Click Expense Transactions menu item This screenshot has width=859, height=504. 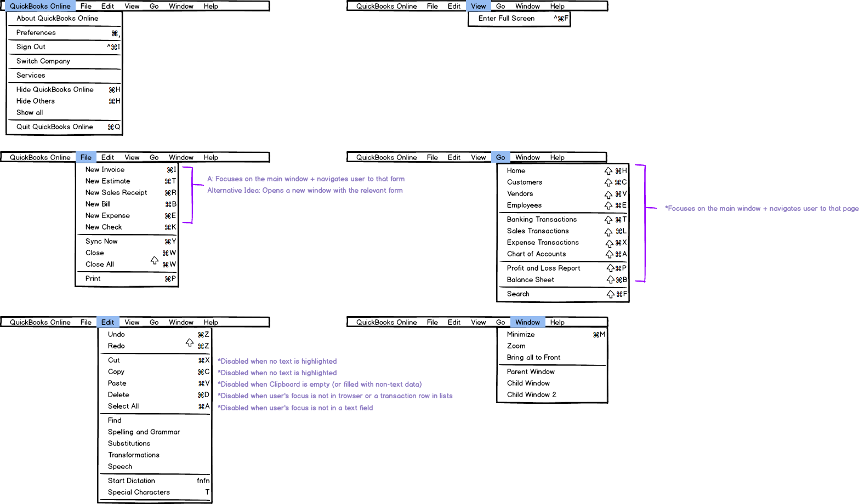pos(563,242)
